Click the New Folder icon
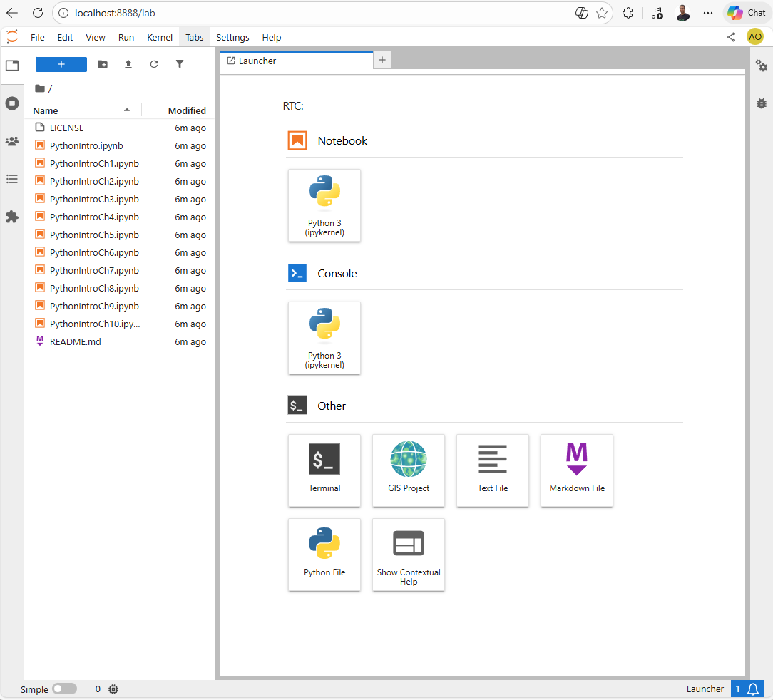The height and width of the screenshot is (700, 773). [103, 64]
